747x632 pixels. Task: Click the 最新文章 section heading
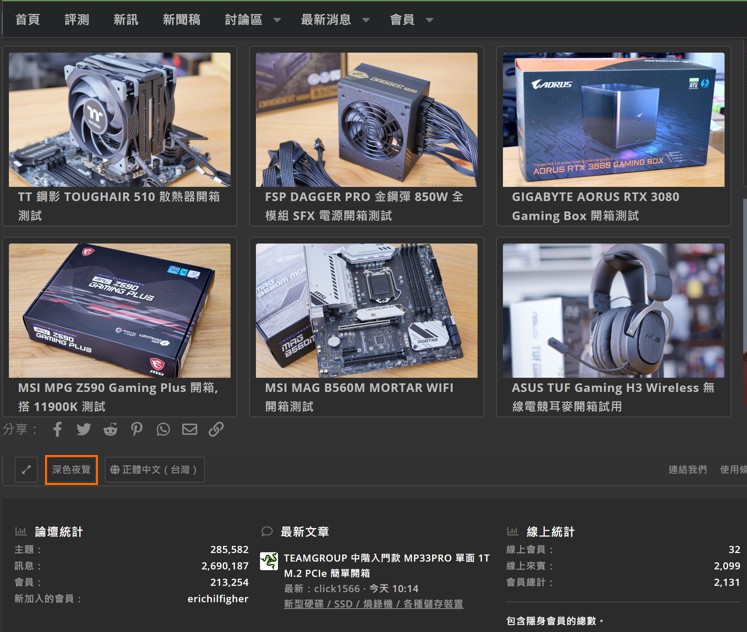tap(305, 532)
